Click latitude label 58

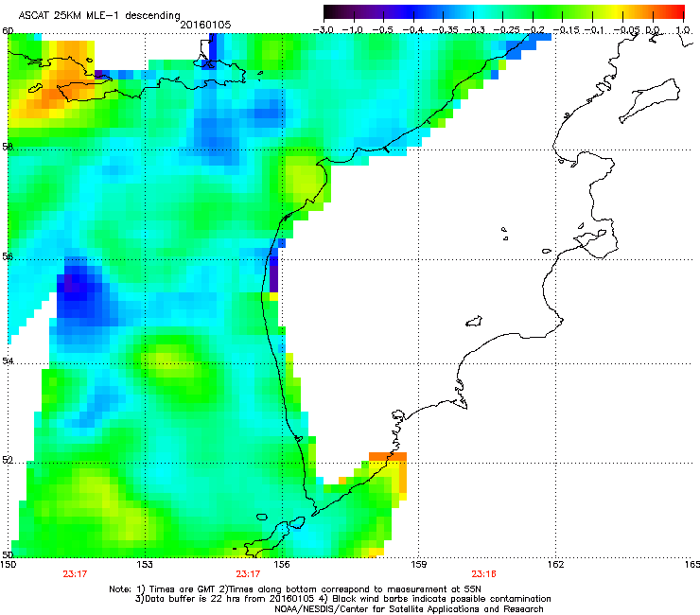click(8, 147)
